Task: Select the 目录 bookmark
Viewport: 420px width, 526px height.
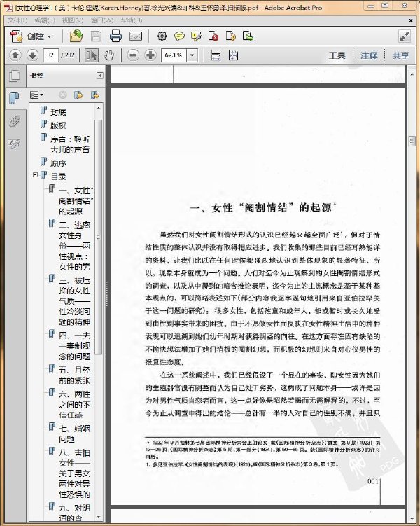Action: (58, 177)
